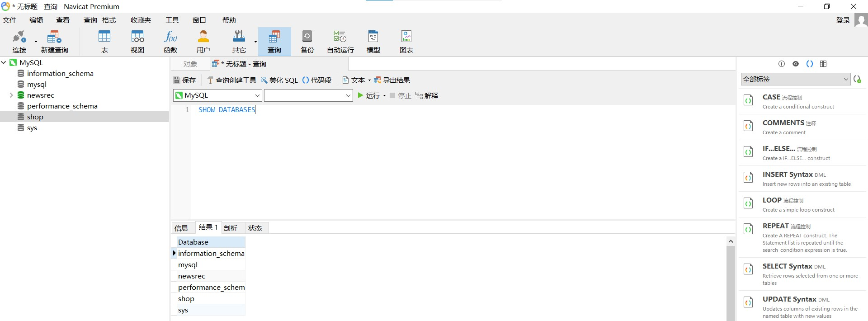Select the performance_schema database in tree
Viewport: 868px width, 321px height.
(62, 106)
